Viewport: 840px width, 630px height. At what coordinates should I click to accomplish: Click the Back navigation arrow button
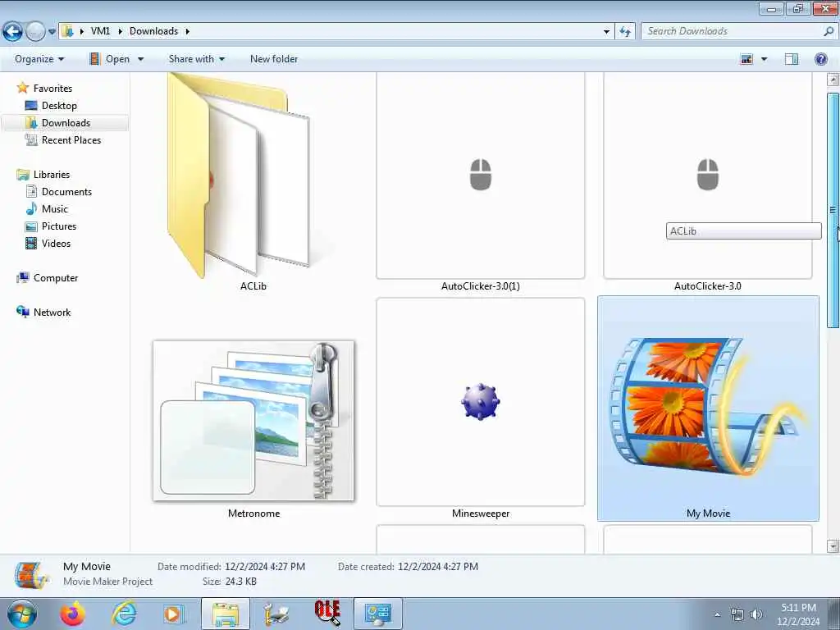click(x=12, y=32)
